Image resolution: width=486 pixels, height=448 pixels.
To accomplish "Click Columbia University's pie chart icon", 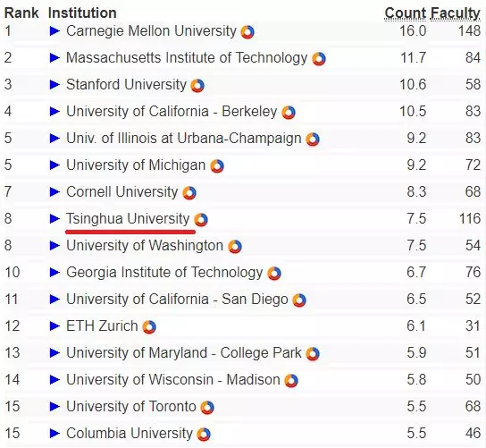I will [204, 435].
